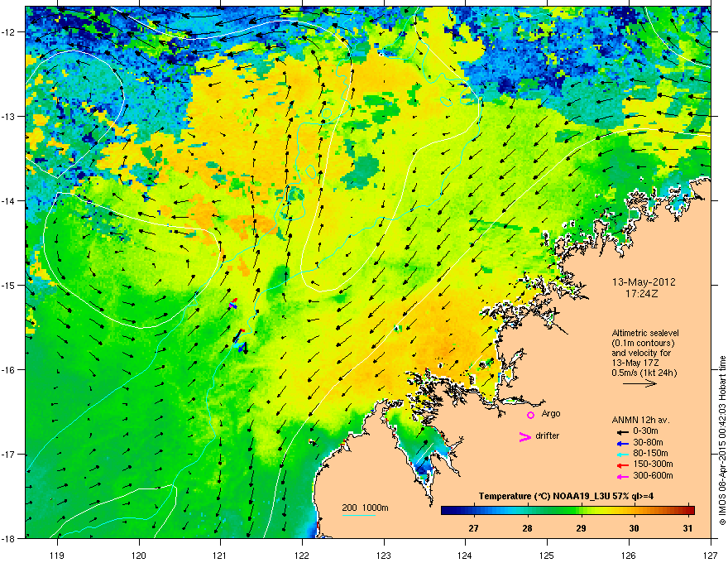Click the 0-30m depth range label
Screen dimensions: 728x563
645,431
